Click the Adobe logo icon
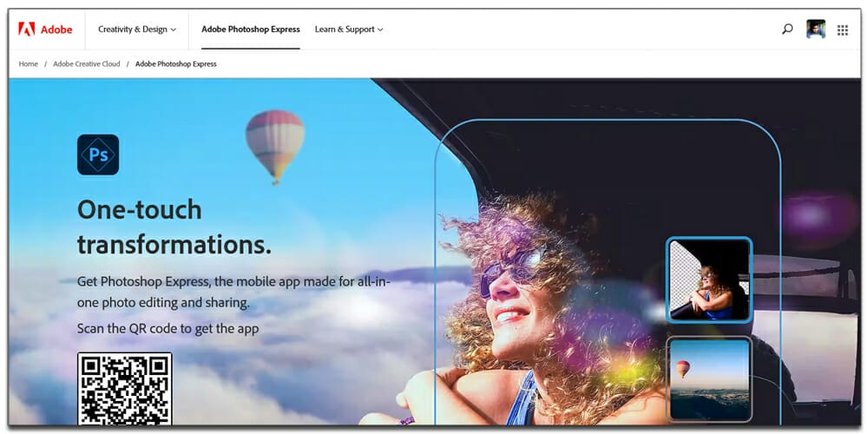This screenshot has width=868, height=434. pos(27,29)
